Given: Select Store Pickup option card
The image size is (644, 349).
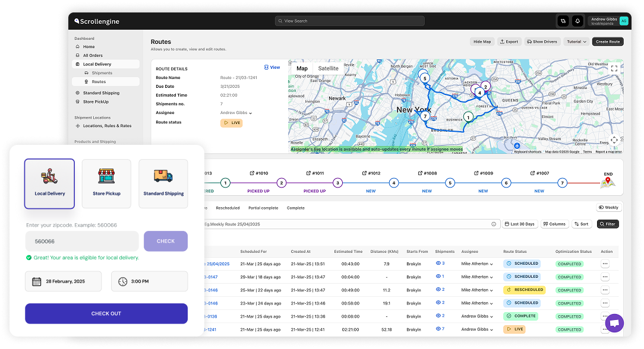Looking at the screenshot, I should [x=106, y=184].
